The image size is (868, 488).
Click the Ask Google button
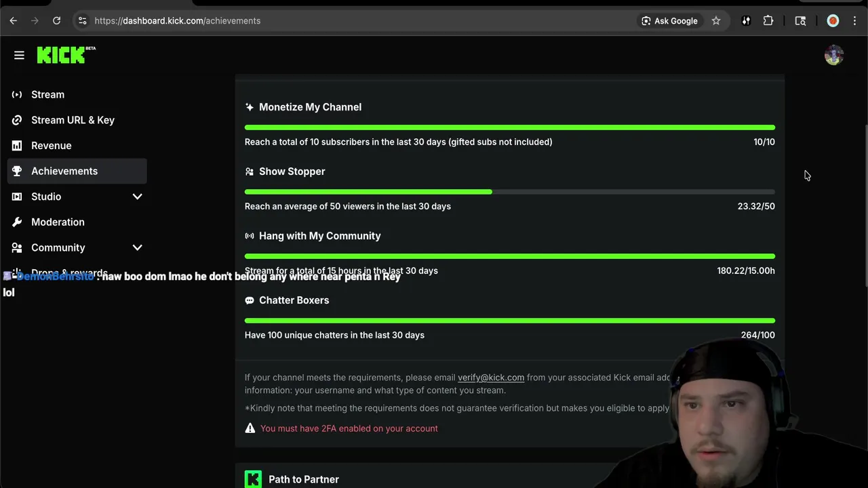pyautogui.click(x=669, y=21)
